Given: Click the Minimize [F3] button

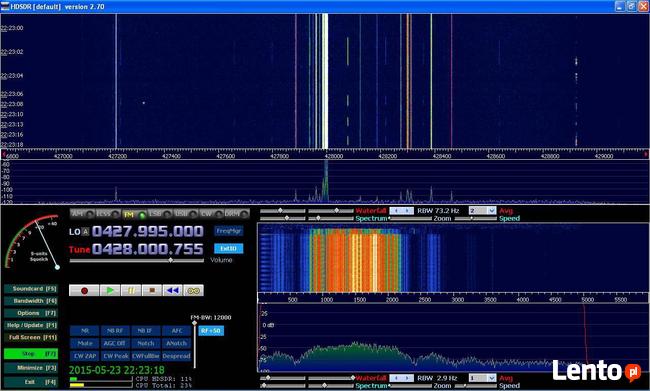Looking at the screenshot, I should click(31, 368).
